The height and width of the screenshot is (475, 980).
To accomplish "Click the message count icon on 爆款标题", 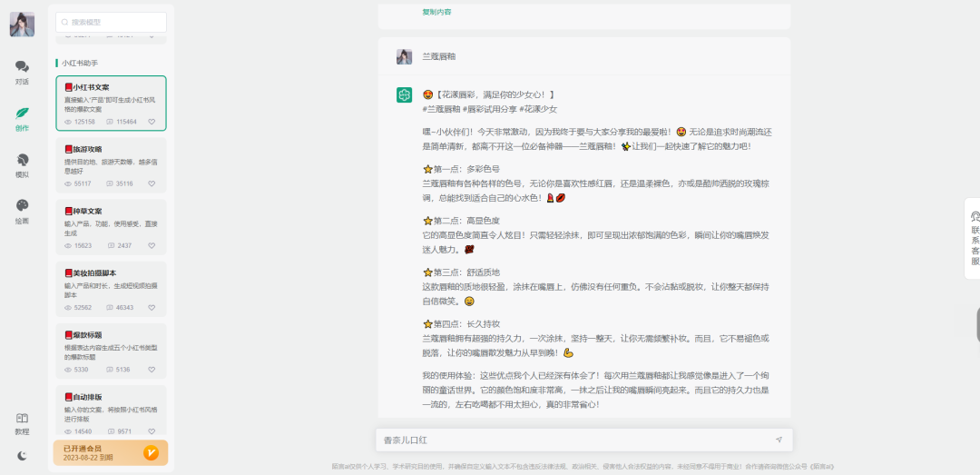I will click(110, 370).
